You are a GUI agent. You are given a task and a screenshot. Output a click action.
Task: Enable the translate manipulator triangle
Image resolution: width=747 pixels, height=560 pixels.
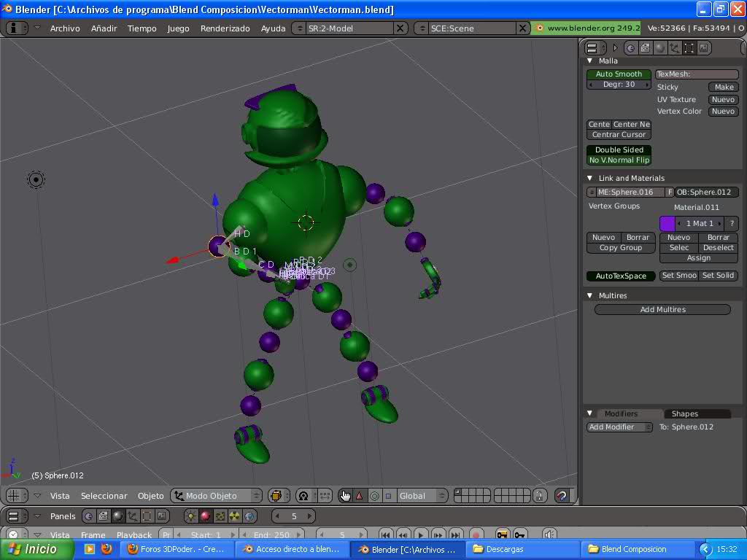[x=360, y=496]
